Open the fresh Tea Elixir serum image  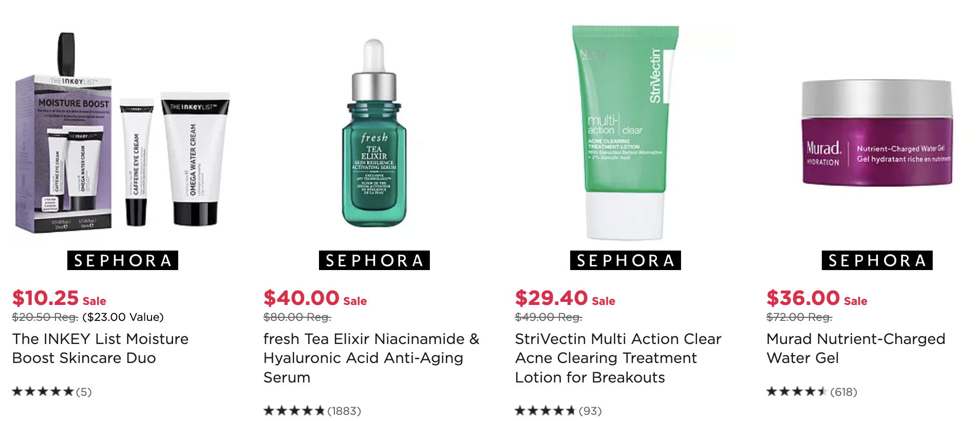(x=374, y=133)
